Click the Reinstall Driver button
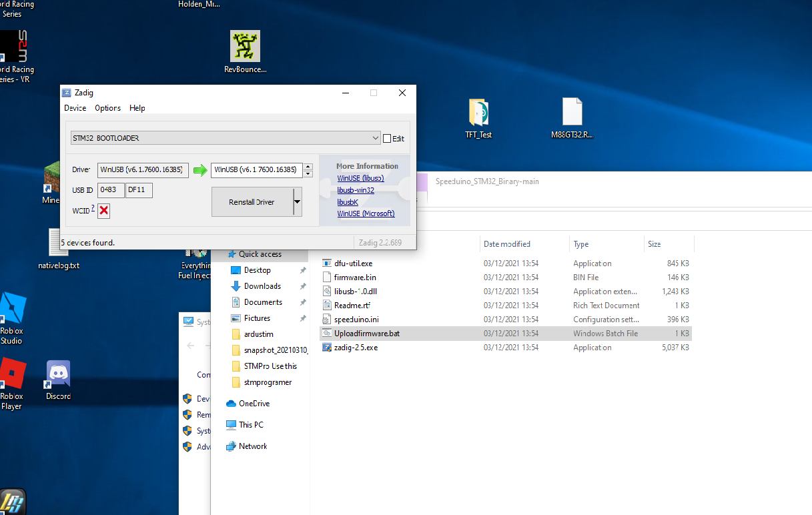 [252, 202]
